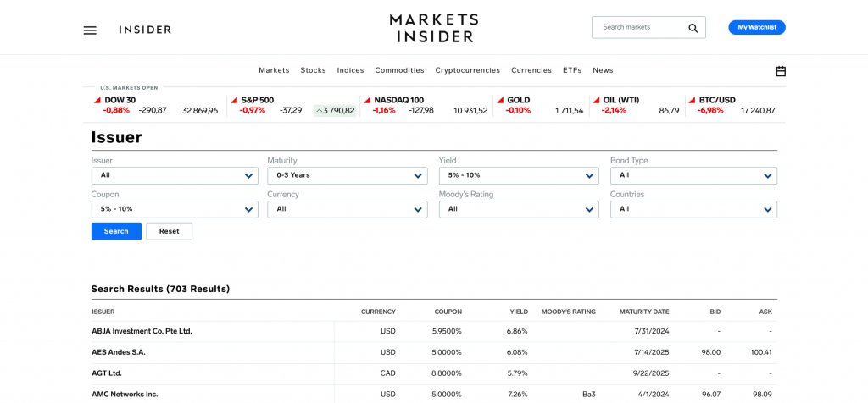This screenshot has width=868, height=403.
Task: Expand the Moody's Rating dropdown
Action: click(x=519, y=209)
